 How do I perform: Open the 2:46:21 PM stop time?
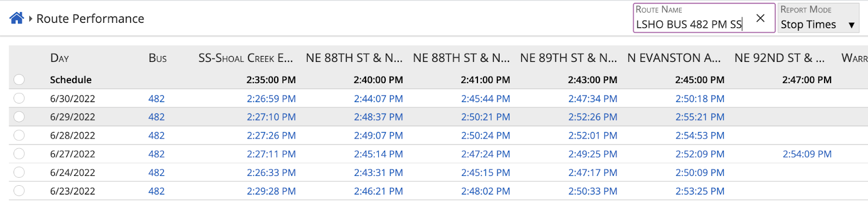coord(379,191)
